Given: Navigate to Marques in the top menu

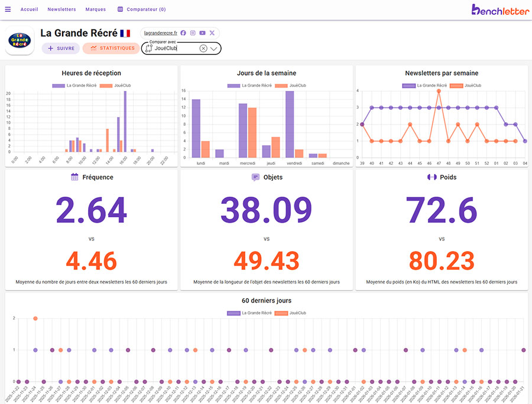Looking at the screenshot, I should (x=95, y=9).
